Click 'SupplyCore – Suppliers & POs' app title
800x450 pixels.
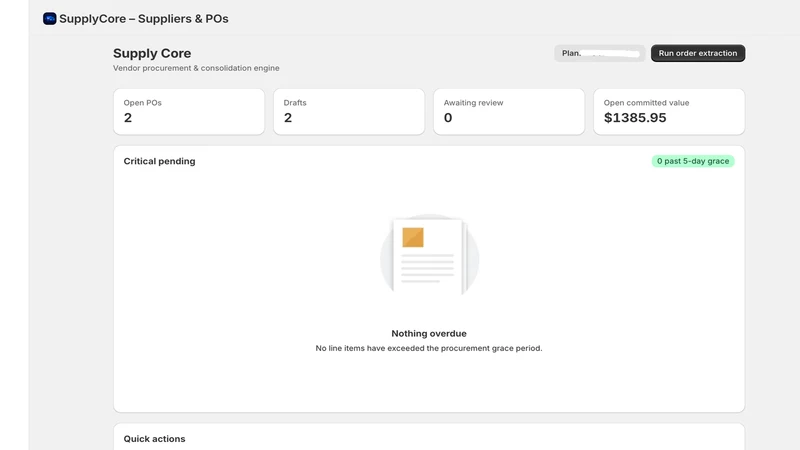[144, 19]
